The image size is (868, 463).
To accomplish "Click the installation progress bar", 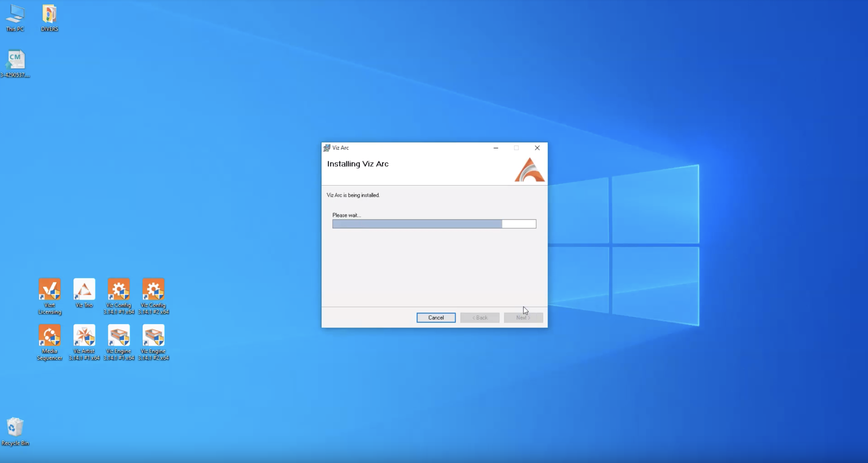I will 434,224.
